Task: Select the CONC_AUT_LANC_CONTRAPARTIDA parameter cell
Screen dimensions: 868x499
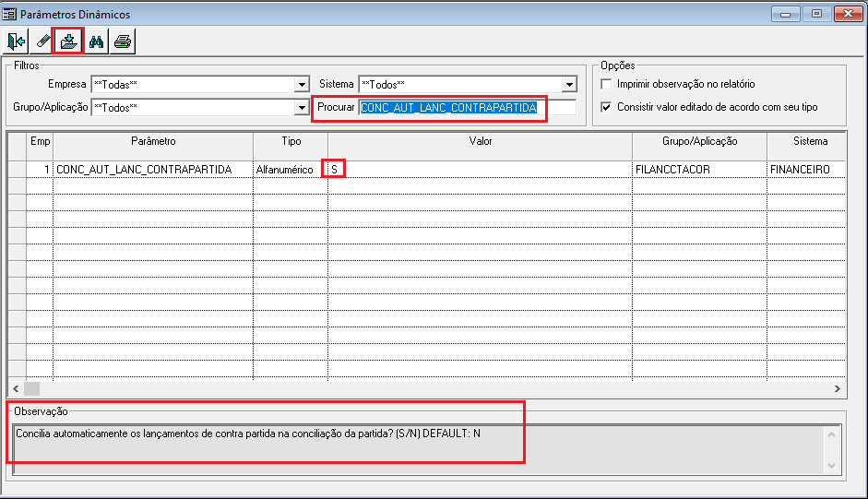Action: click(x=153, y=170)
